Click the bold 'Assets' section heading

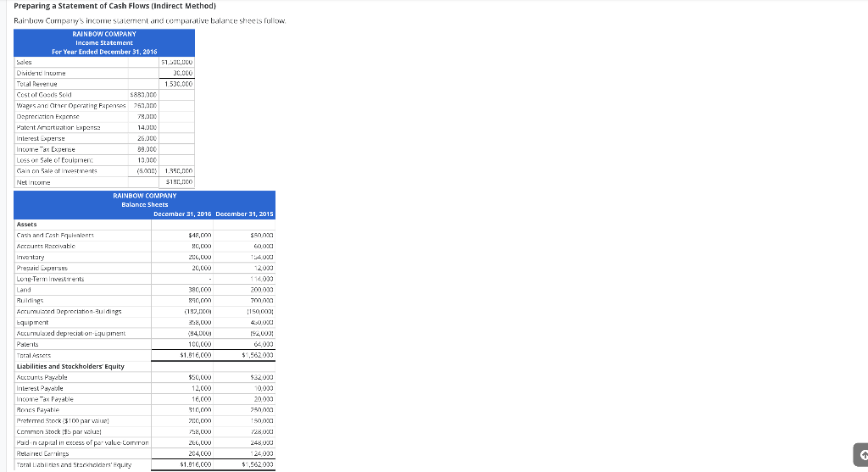click(x=26, y=225)
